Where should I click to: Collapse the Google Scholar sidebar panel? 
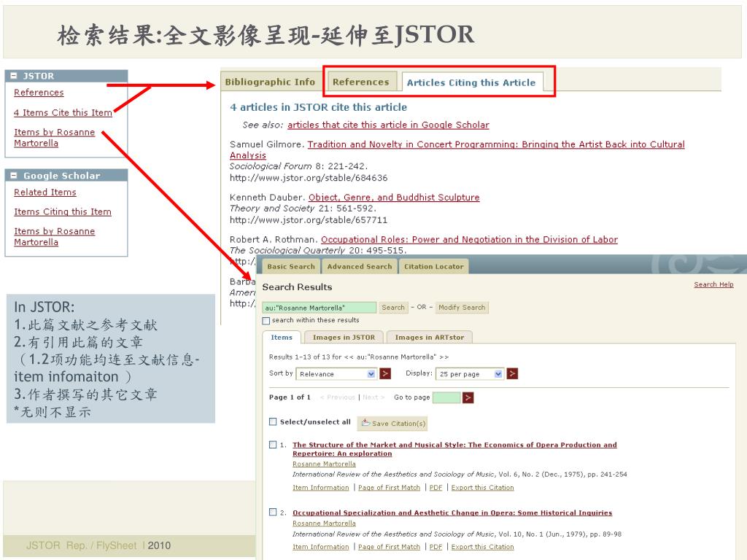pos(14,175)
